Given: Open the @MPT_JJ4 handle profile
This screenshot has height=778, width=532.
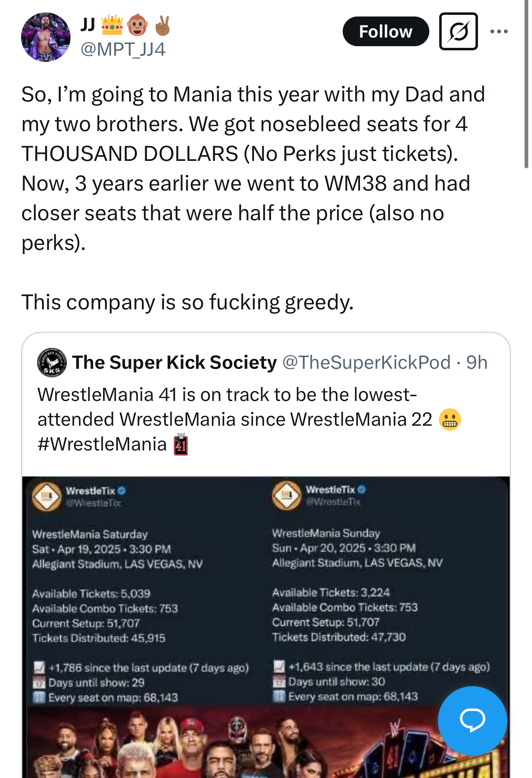Looking at the screenshot, I should point(123,50).
